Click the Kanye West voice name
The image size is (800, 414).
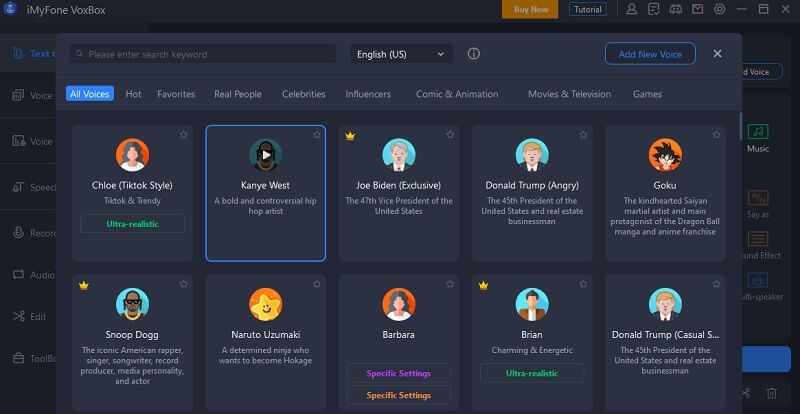click(x=265, y=185)
